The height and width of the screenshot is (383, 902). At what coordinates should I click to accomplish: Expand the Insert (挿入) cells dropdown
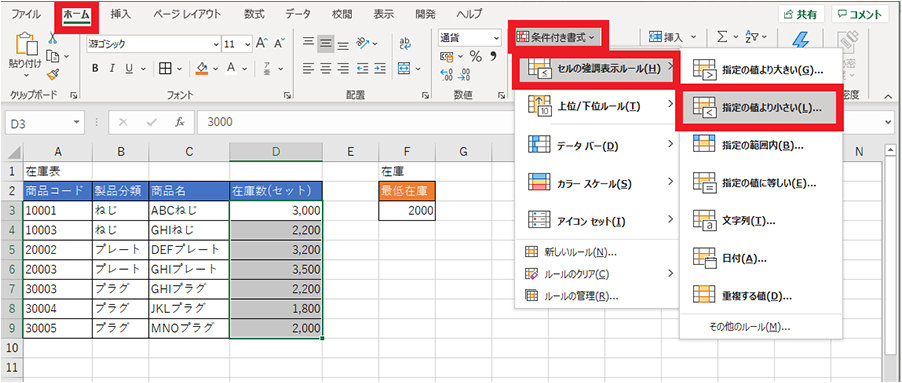pos(693,37)
